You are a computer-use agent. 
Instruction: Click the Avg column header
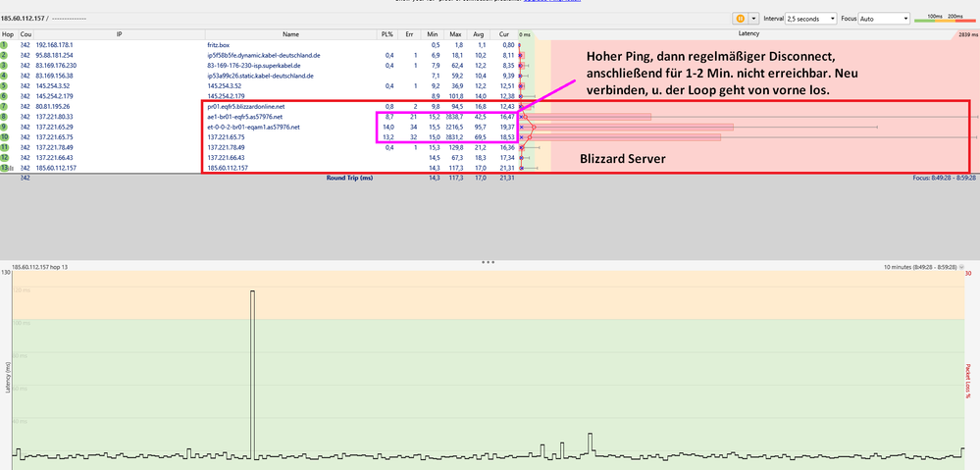pyautogui.click(x=480, y=34)
